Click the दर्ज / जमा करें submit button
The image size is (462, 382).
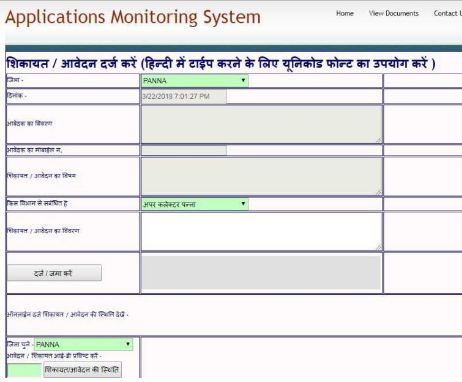(54, 273)
